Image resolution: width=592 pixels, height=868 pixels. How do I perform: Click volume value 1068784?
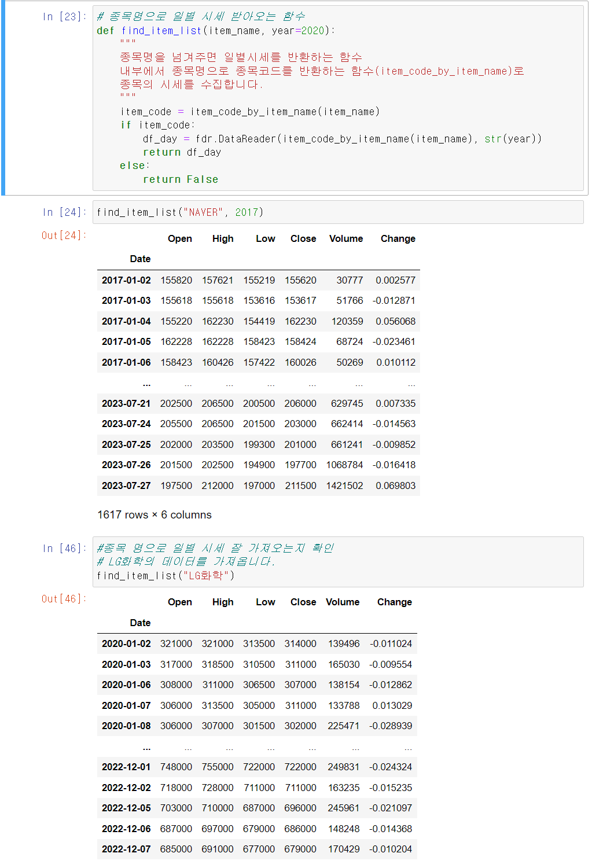click(x=344, y=465)
